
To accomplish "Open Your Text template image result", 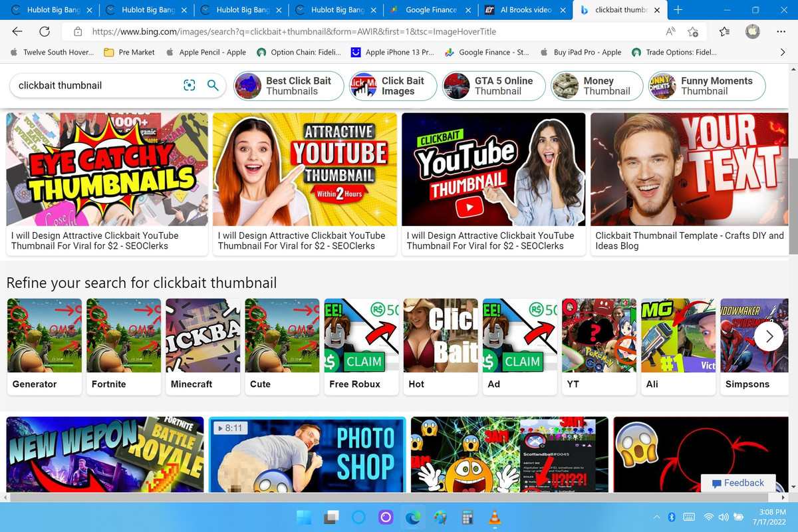I will (x=688, y=170).
